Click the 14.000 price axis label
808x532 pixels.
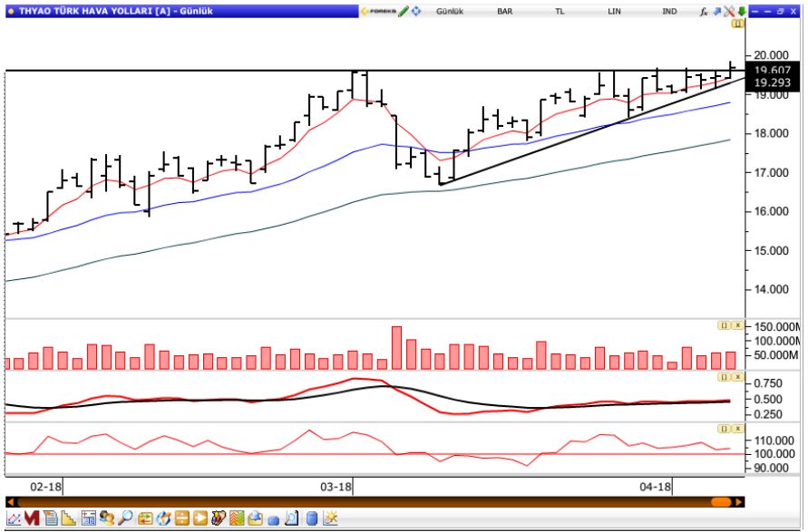click(x=771, y=289)
